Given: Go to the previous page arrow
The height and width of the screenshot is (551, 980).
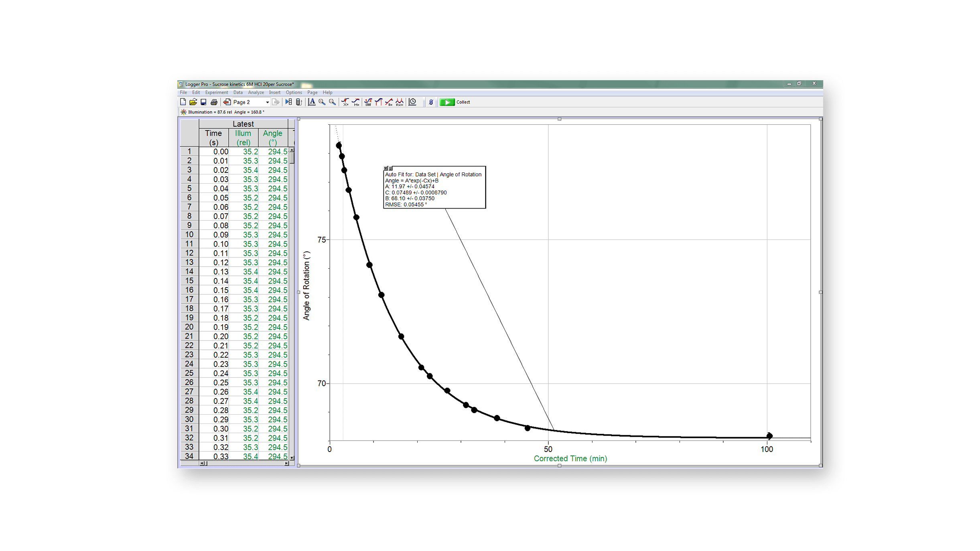Looking at the screenshot, I should coord(227,102).
